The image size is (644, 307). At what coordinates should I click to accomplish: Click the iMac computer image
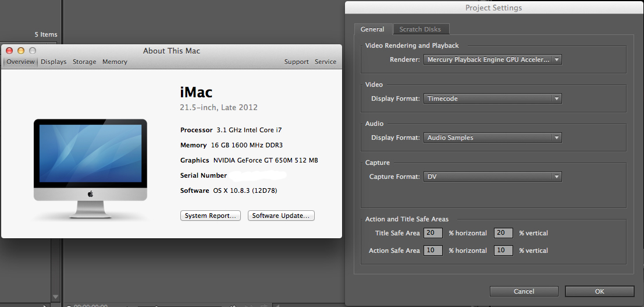(90, 168)
